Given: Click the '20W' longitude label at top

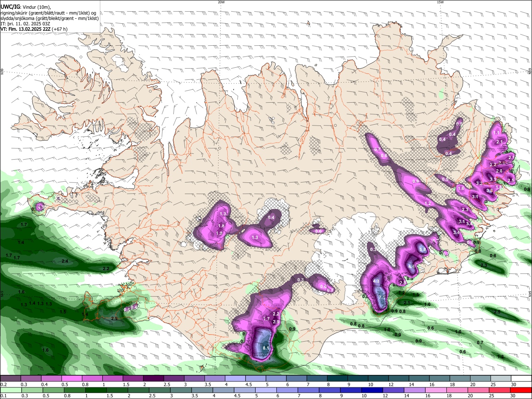Looking at the screenshot, I should point(221,2).
